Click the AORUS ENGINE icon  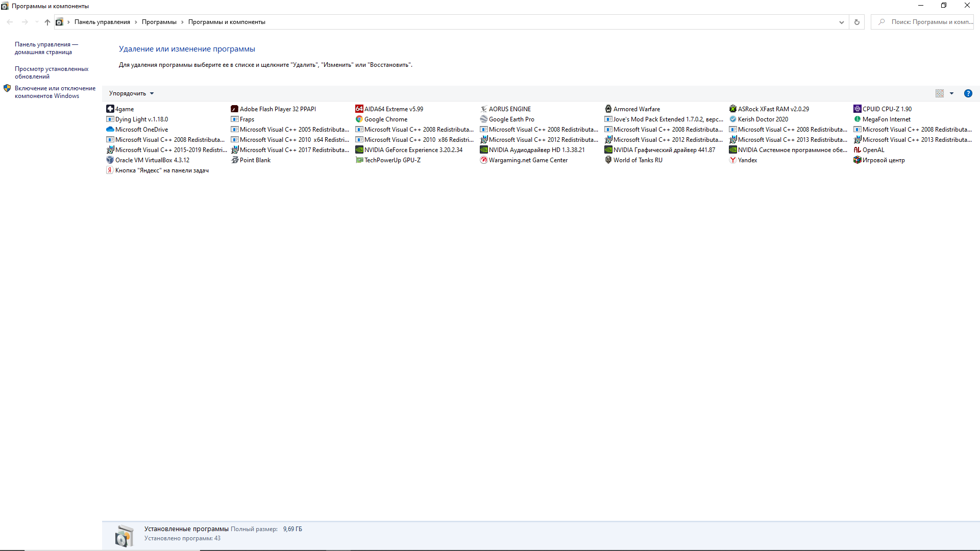coord(483,109)
